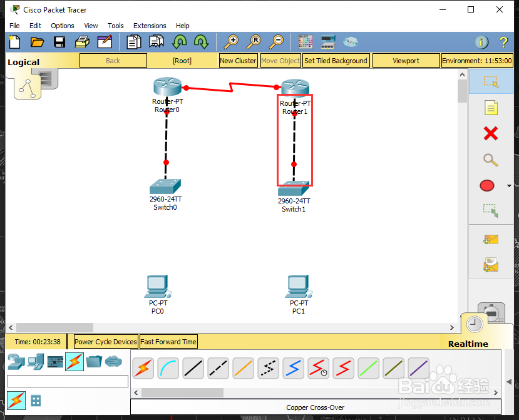This screenshot has width=519, height=420.
Task: Click the Environment time button
Action: [x=477, y=61]
